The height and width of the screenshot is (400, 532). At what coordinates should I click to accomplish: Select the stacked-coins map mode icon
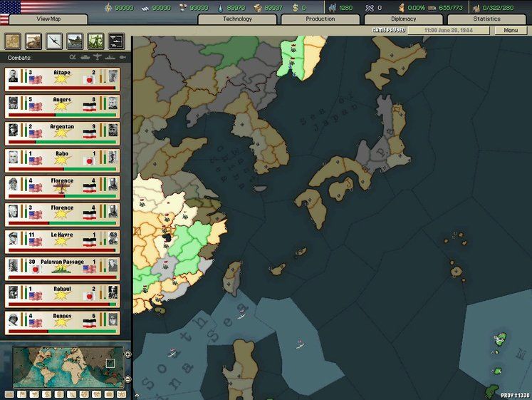coord(59,394)
